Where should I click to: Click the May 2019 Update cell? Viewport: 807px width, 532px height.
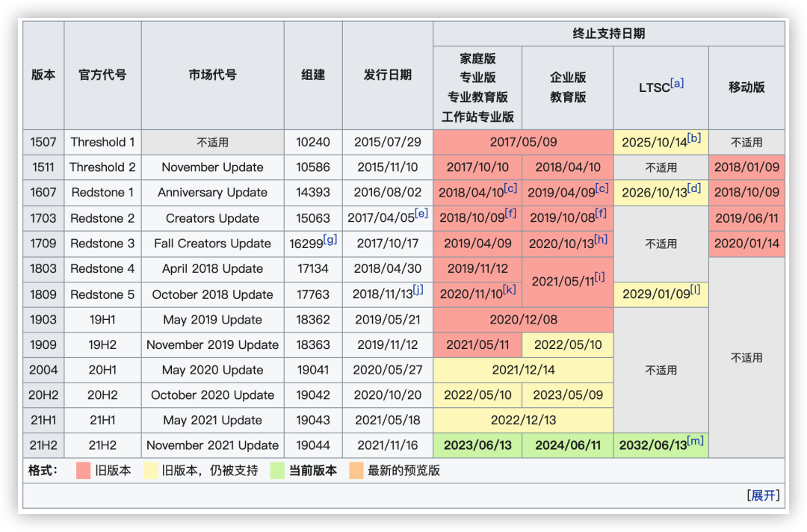212,320
